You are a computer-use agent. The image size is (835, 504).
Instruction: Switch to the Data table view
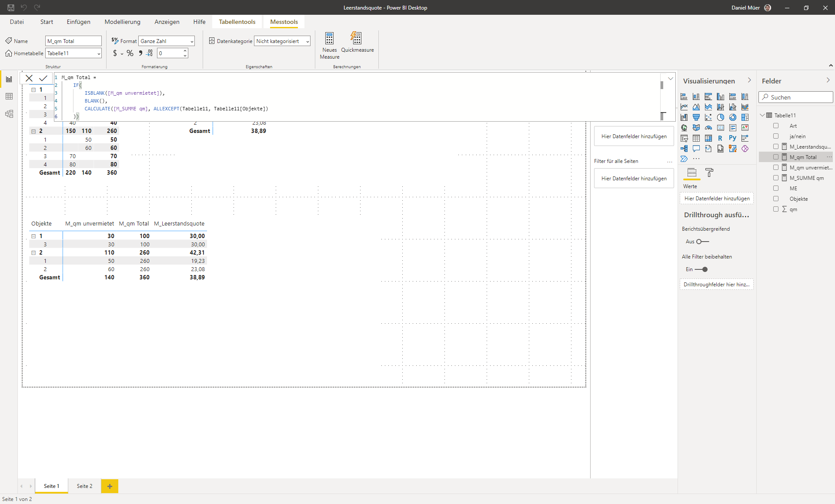(9, 96)
